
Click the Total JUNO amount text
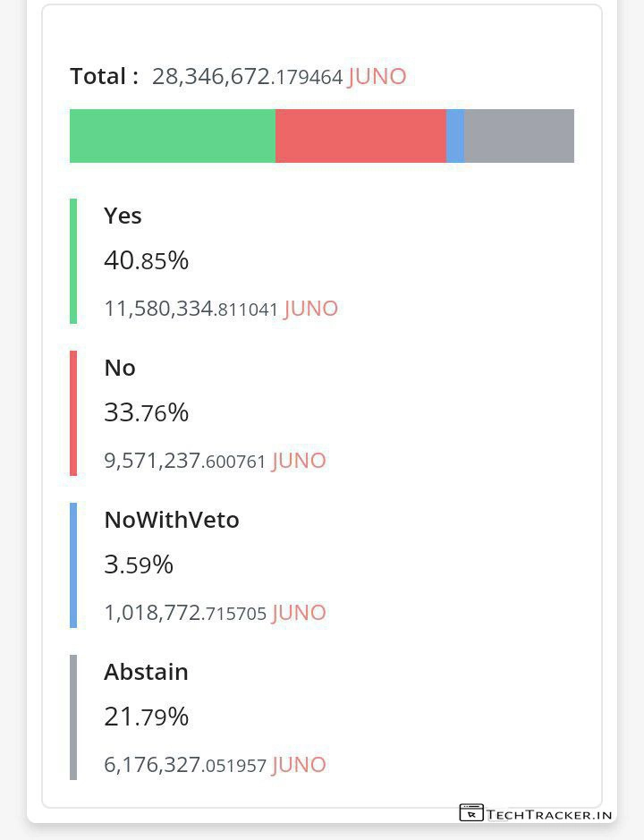click(278, 77)
